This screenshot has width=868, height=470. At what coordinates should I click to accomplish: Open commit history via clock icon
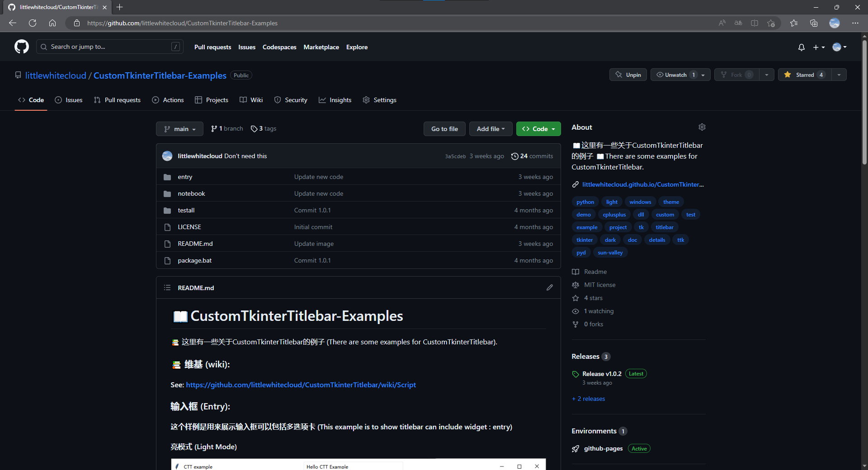click(514, 156)
